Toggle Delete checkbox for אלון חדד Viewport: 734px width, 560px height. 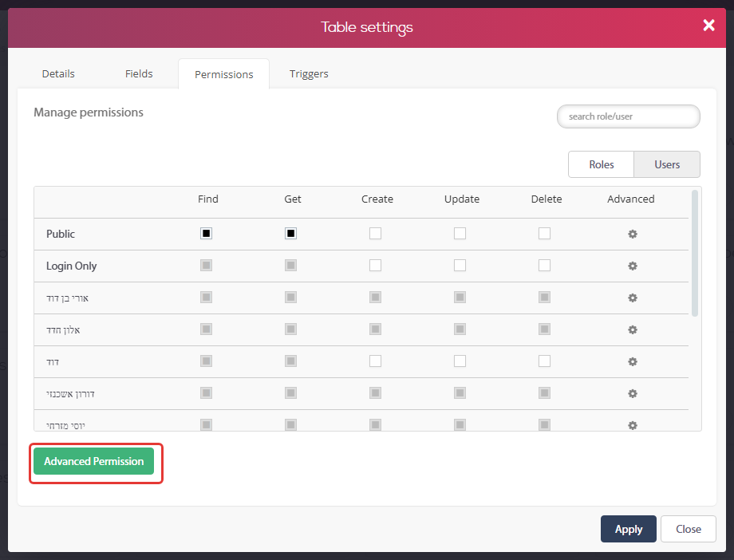click(x=544, y=329)
